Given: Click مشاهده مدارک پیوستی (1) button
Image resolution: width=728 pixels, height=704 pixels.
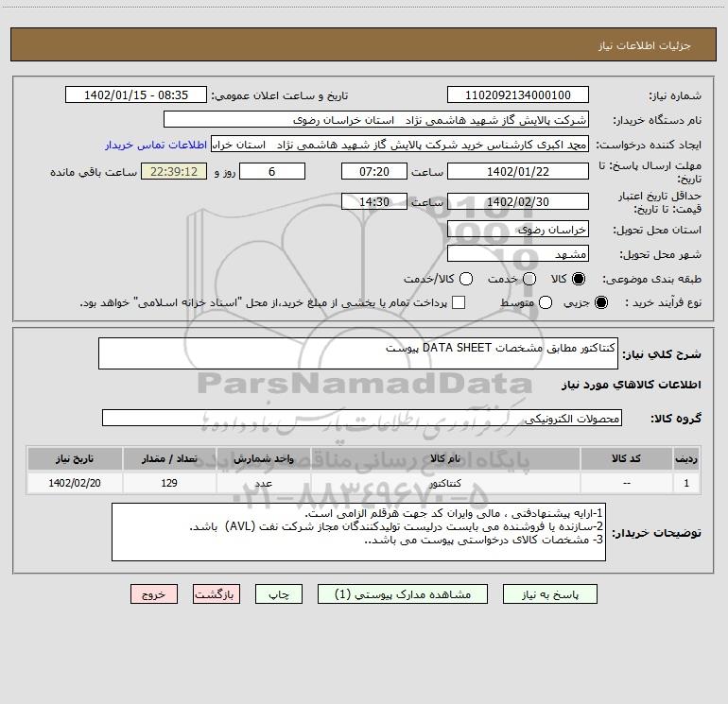Looking at the screenshot, I should pos(403,594).
